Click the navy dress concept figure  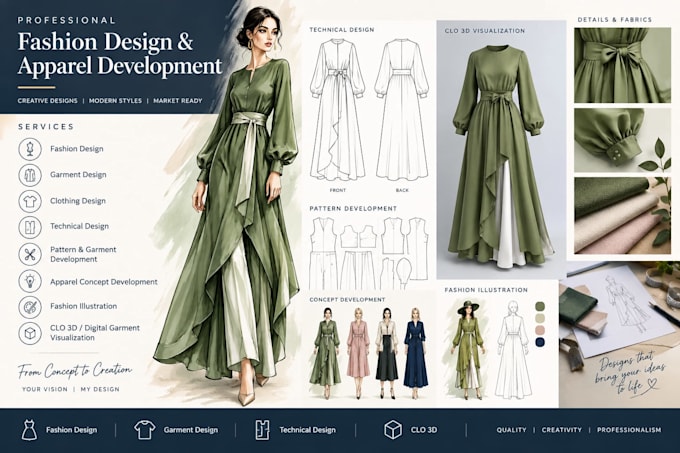pos(415,353)
